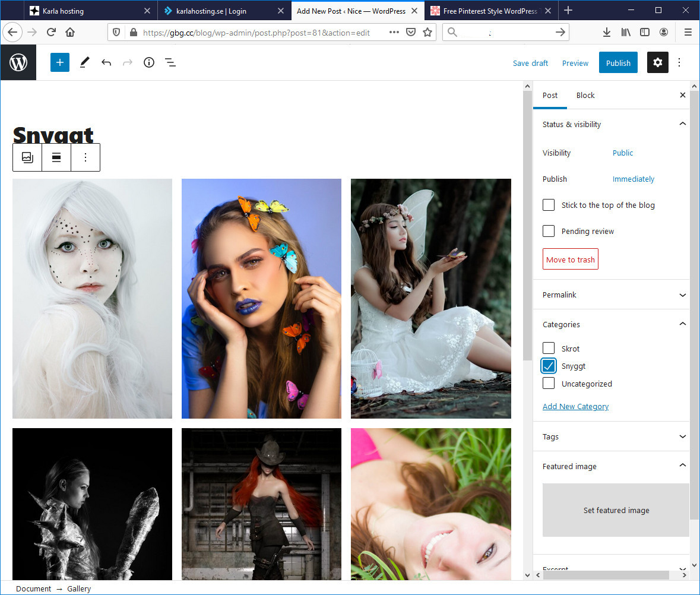Open the Free Pinterest Style WordPress tab

click(490, 11)
